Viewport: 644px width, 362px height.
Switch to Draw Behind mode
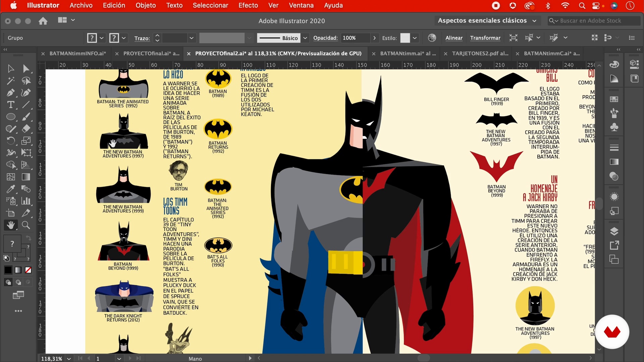coord(18,282)
